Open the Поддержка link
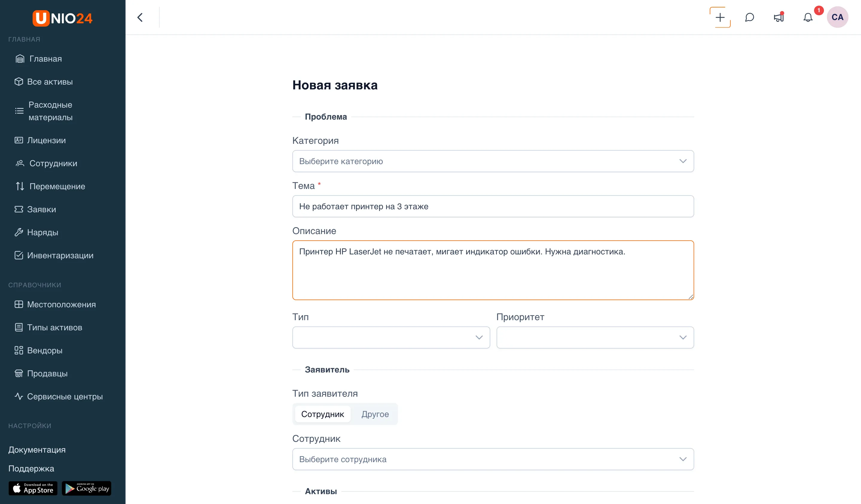This screenshot has width=861, height=504. click(x=31, y=468)
